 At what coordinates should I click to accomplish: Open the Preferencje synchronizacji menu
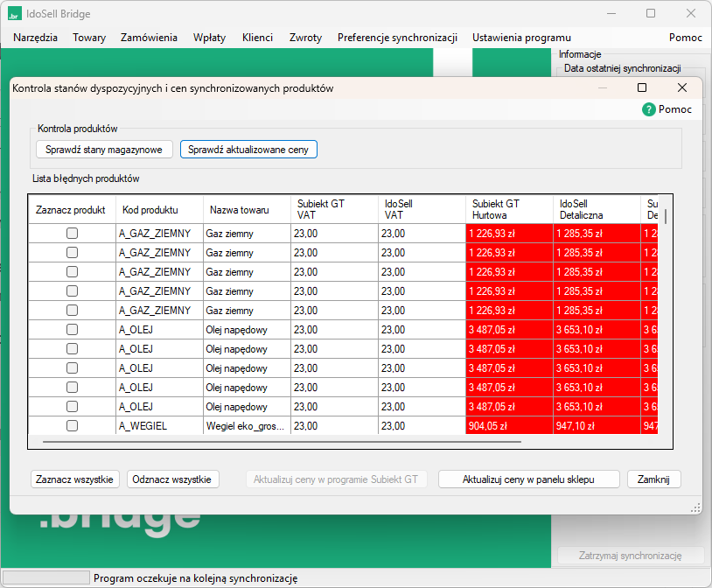[397, 38]
